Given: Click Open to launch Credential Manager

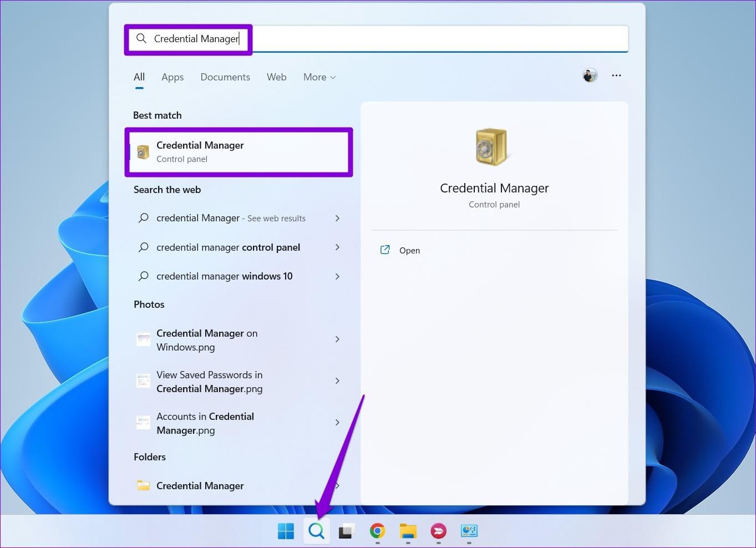Looking at the screenshot, I should (x=409, y=250).
